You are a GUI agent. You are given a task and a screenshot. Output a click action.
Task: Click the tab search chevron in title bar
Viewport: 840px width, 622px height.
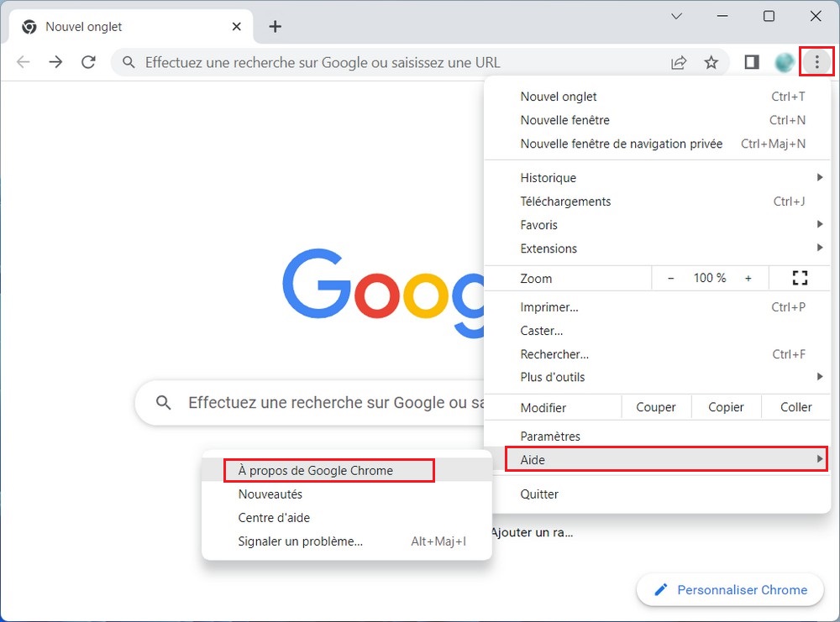point(676,16)
